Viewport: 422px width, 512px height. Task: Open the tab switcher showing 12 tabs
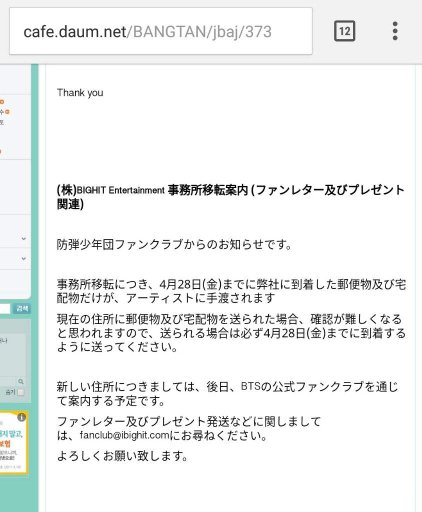pyautogui.click(x=344, y=31)
